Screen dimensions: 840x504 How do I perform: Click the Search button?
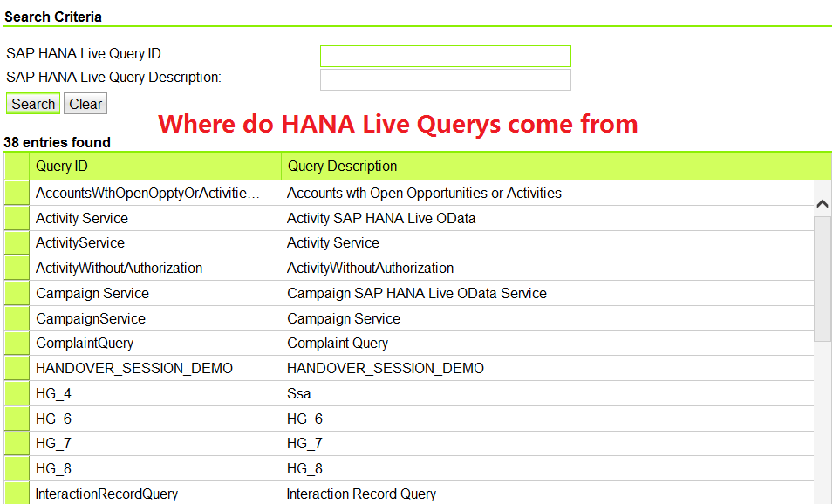pos(33,104)
